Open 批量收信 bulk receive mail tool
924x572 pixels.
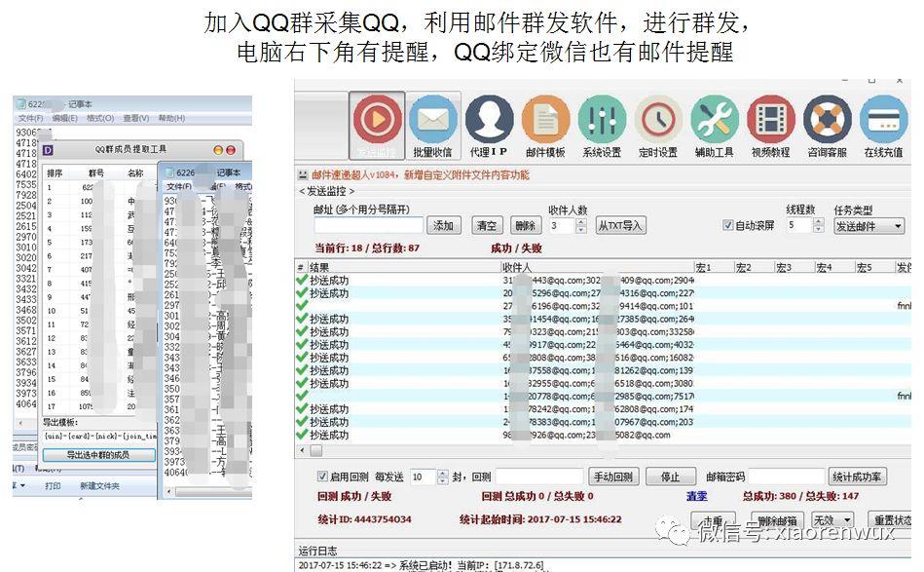click(x=432, y=120)
